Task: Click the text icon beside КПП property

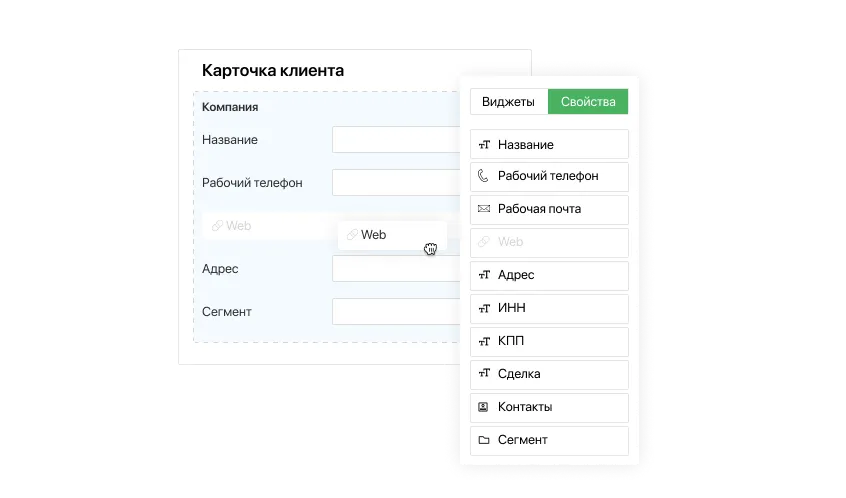Action: pyautogui.click(x=484, y=341)
